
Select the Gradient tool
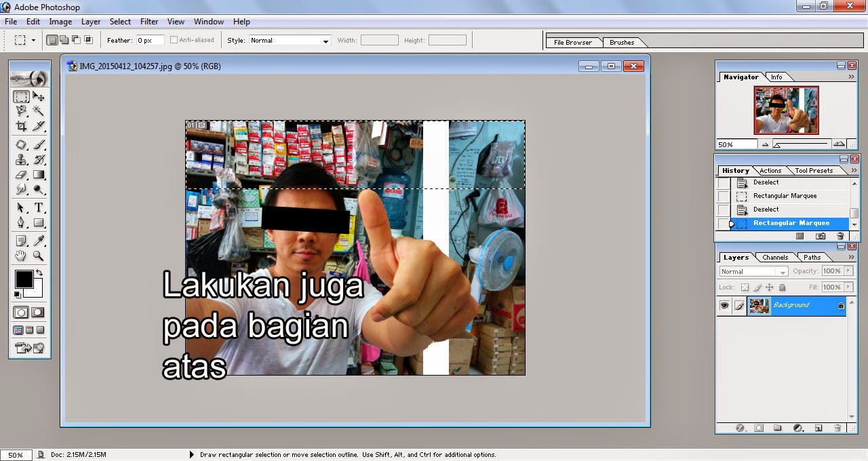point(39,175)
